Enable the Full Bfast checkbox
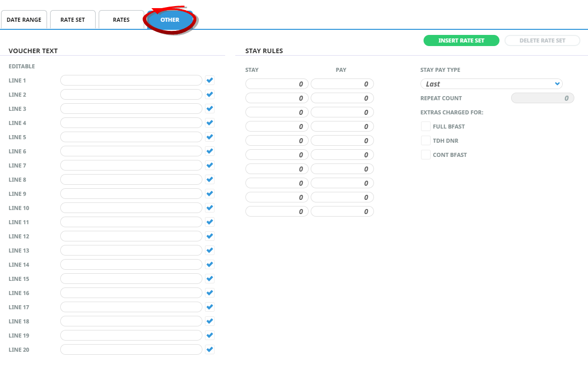Viewport: 588px width, 375px height. (x=426, y=127)
